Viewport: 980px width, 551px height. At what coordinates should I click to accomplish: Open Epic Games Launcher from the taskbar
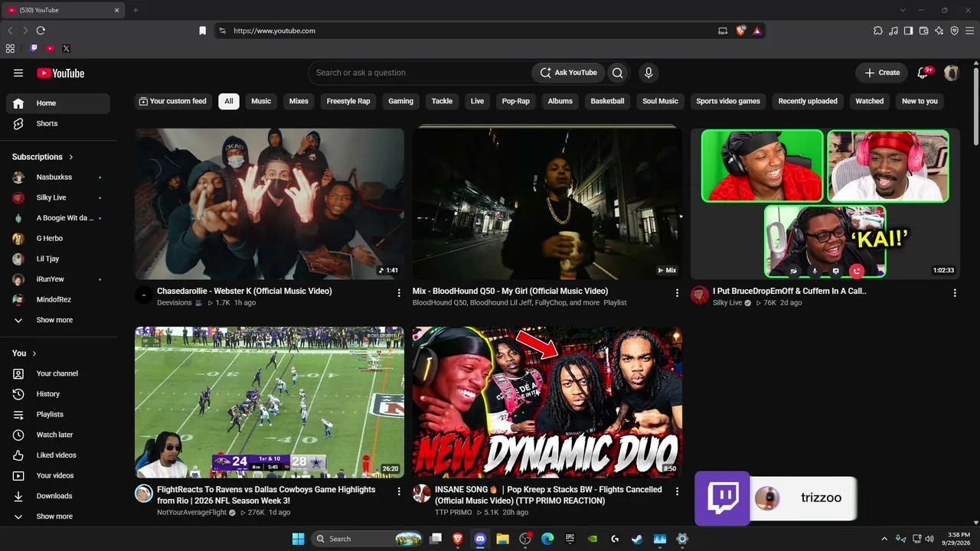[570, 539]
